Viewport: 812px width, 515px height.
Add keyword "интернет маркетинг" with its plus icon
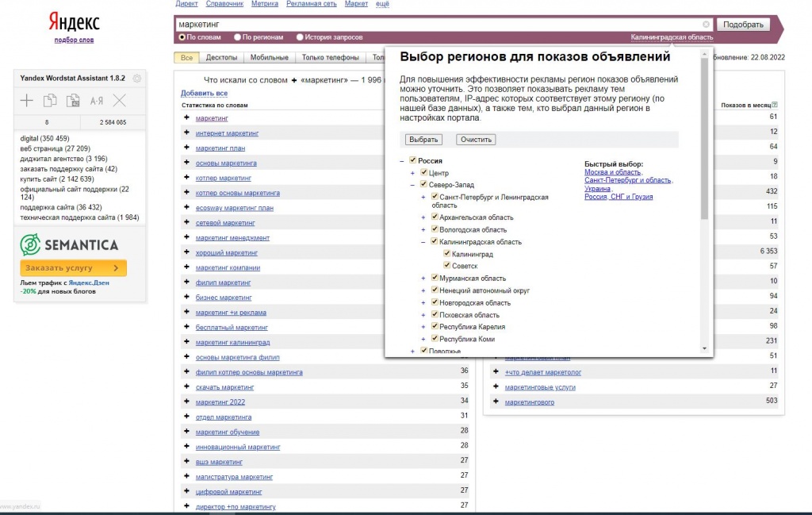(x=187, y=133)
